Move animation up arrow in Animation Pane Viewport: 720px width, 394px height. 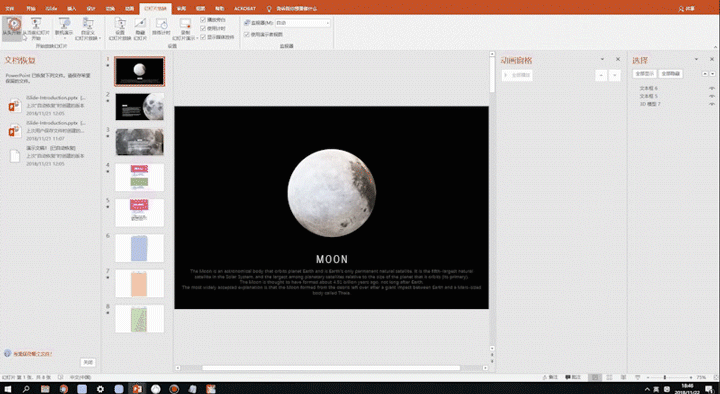coord(601,75)
